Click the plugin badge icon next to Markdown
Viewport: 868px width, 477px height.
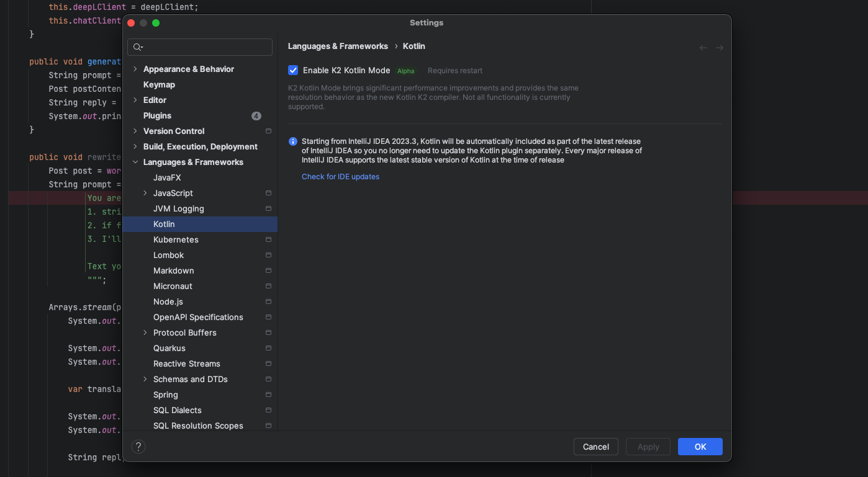(x=268, y=270)
